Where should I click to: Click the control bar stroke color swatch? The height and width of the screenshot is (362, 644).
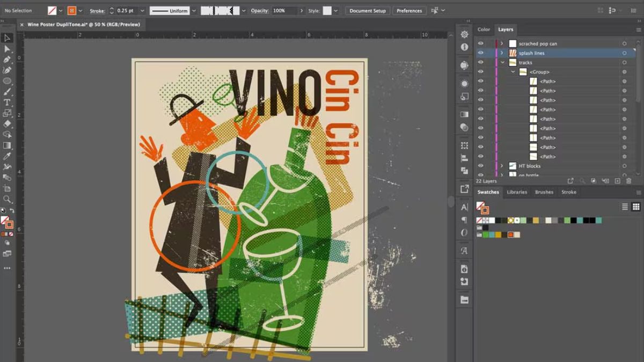point(72,11)
